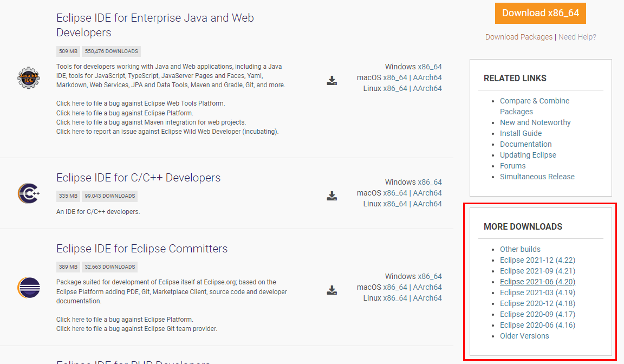Image resolution: width=624 pixels, height=364 pixels.
Task: Click download icon for C/C++ Developers package
Action: click(x=332, y=196)
